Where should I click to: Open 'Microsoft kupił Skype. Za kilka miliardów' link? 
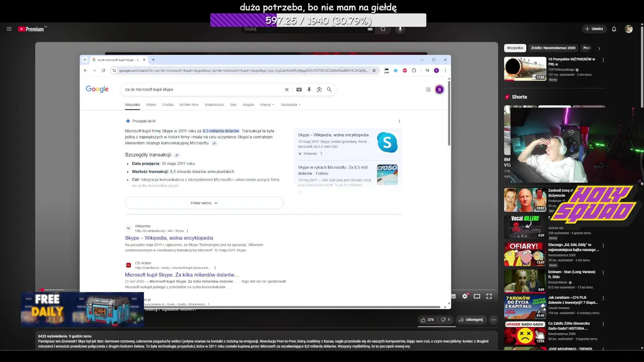click(182, 275)
